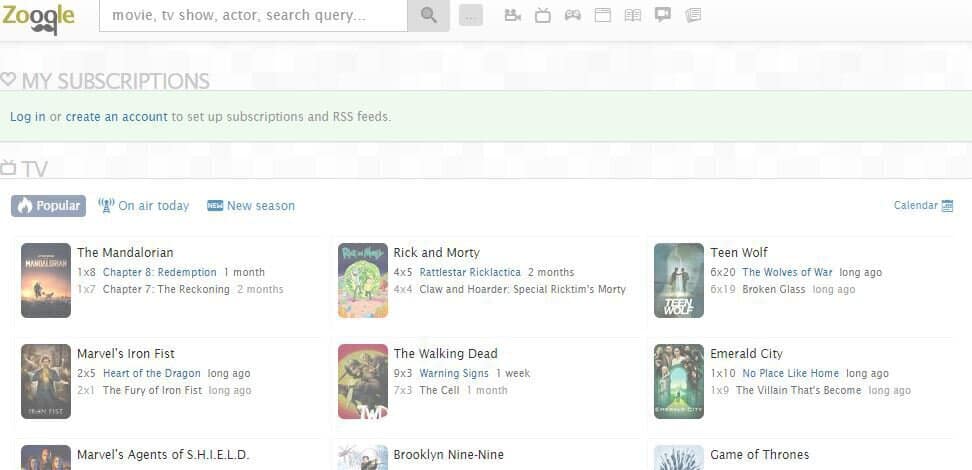972x470 pixels.
Task: Click the flame icon in Popular
Action: pos(25,206)
